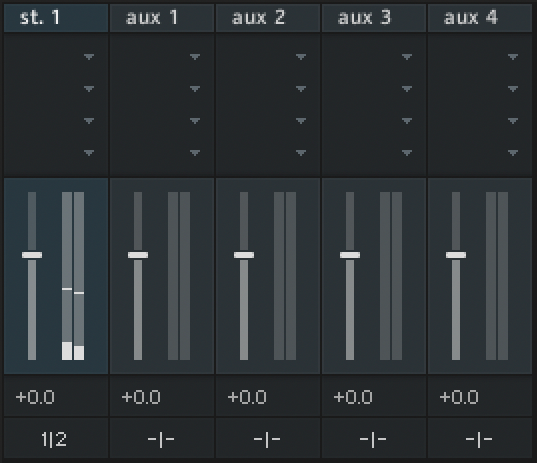Screen dimensions: 537x463
Task: Click the aux 1 stereo level meter
Action: pyautogui.click(x=179, y=276)
